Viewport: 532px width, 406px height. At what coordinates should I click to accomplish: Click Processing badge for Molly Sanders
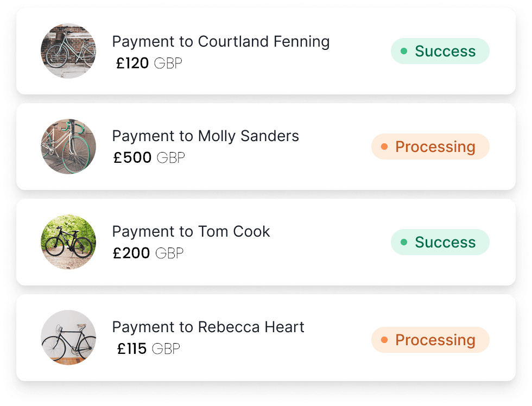(430, 147)
